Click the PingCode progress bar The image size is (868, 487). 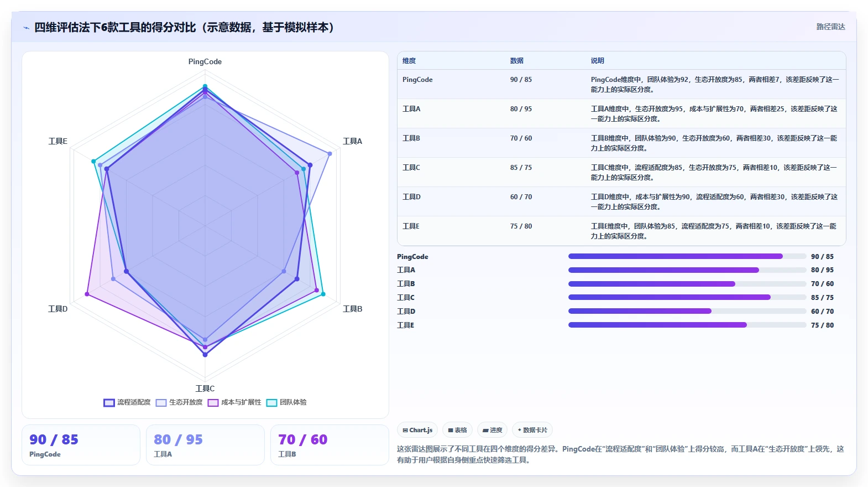point(687,256)
